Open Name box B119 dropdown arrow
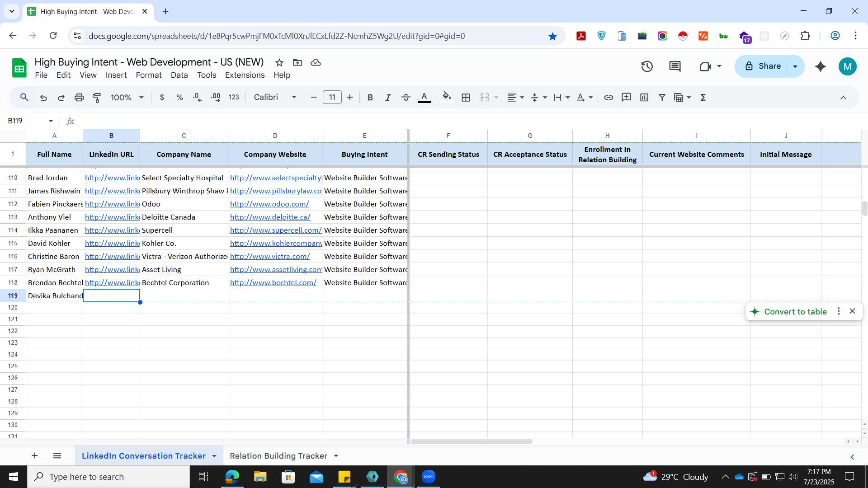 coord(51,121)
